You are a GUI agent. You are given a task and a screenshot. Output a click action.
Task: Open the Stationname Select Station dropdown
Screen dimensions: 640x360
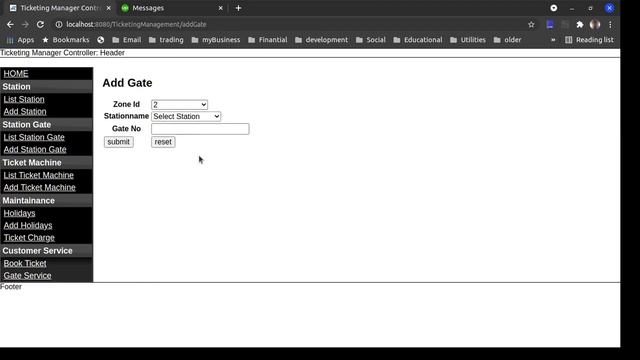click(x=186, y=116)
